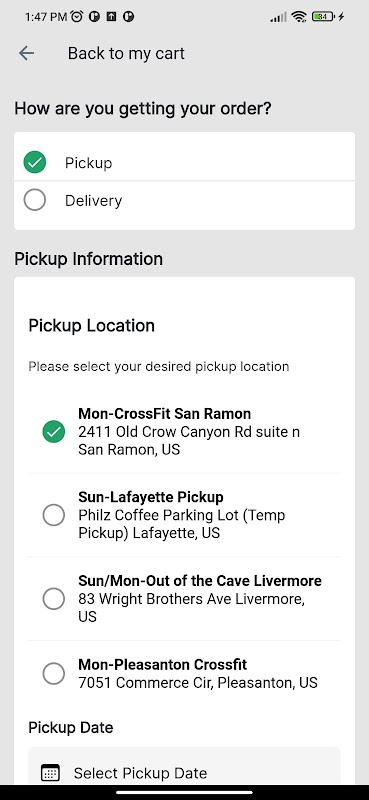Choose Sun-Lafayette Pickup radio button

[x=54, y=515]
